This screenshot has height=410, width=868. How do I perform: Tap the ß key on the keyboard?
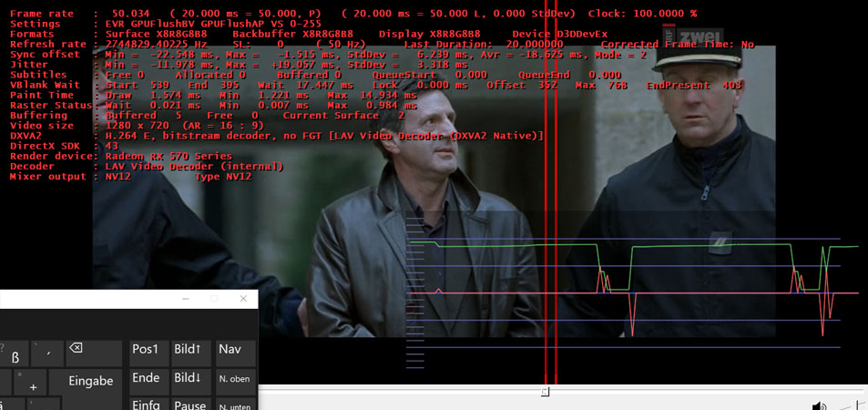pyautogui.click(x=15, y=354)
